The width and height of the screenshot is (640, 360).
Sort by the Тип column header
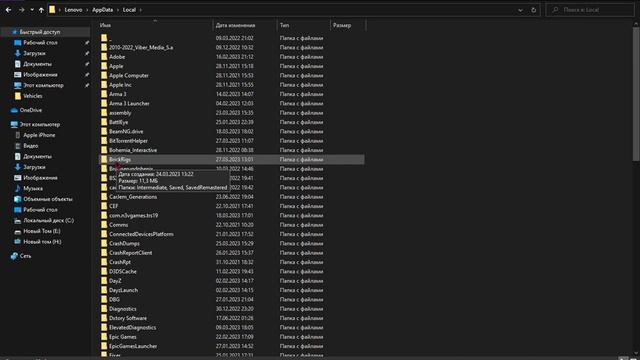coord(284,25)
